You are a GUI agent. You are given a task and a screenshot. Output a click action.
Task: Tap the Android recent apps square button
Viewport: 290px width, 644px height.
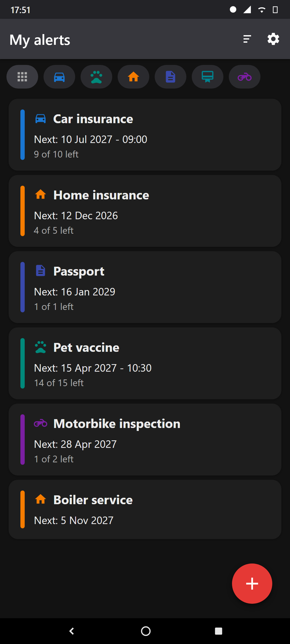(219, 631)
